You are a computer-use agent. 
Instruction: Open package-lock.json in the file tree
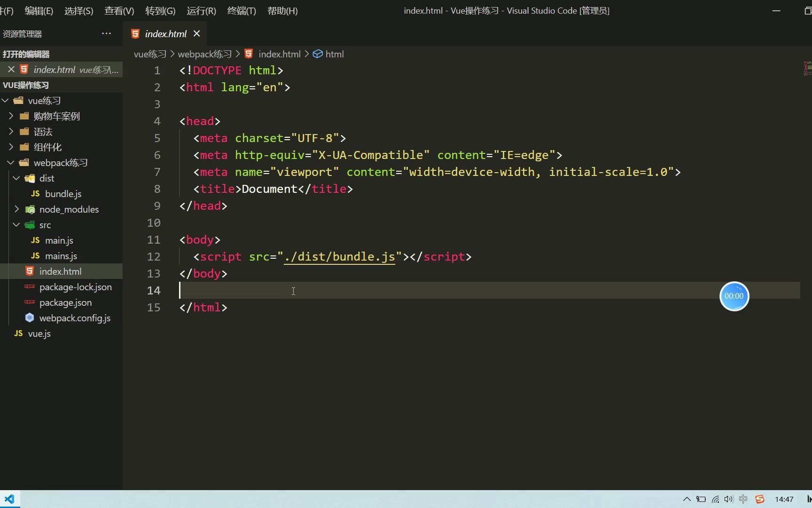click(76, 287)
